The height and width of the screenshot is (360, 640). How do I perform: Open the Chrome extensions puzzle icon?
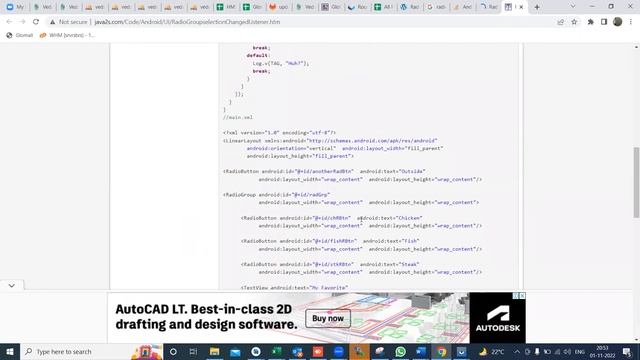point(590,22)
